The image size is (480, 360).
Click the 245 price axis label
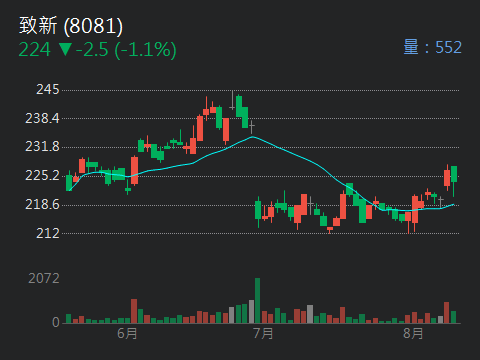click(x=48, y=89)
